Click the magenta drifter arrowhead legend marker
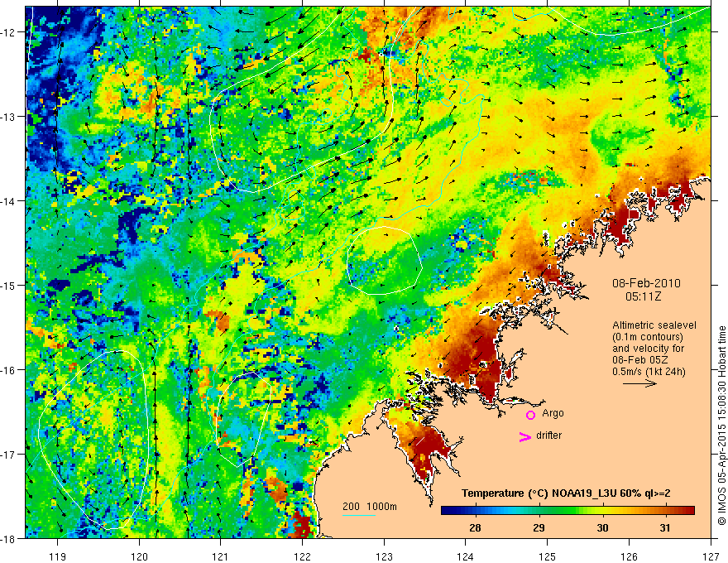Image resolution: width=728 pixels, height=563 pixels. tap(525, 436)
